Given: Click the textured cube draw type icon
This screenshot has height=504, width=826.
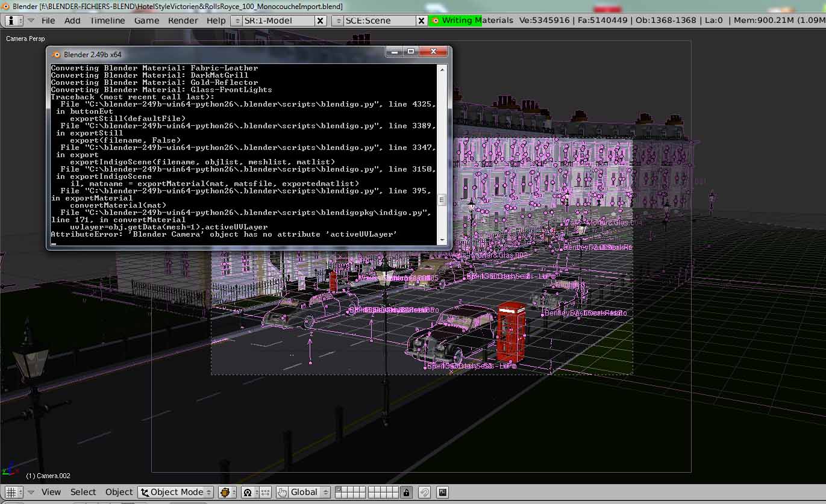Looking at the screenshot, I should (227, 492).
